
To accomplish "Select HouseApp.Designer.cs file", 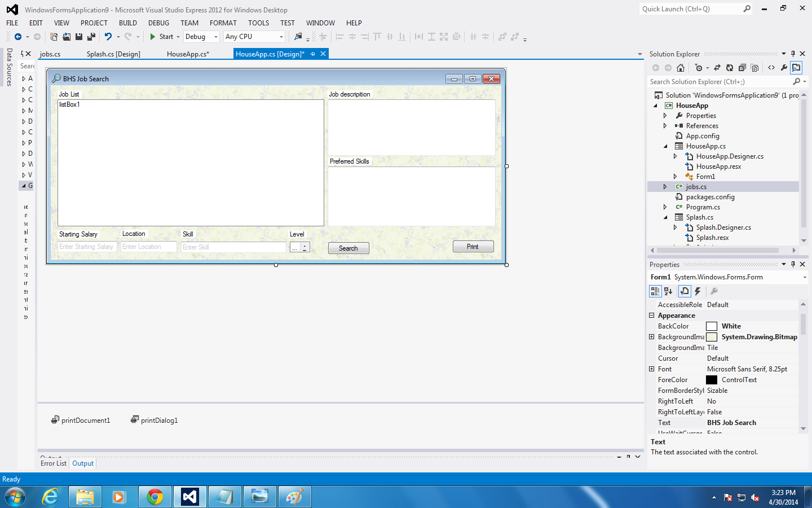I will point(730,156).
